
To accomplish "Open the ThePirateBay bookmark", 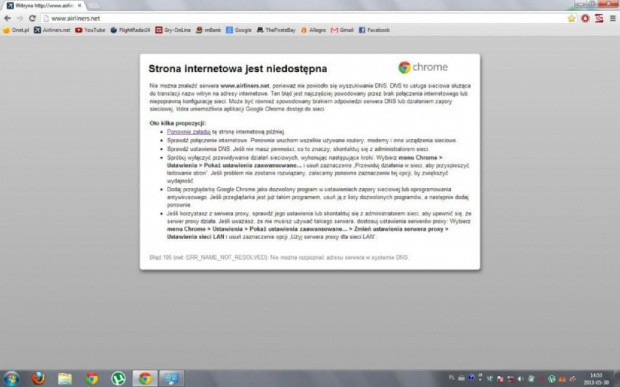I will (276, 30).
